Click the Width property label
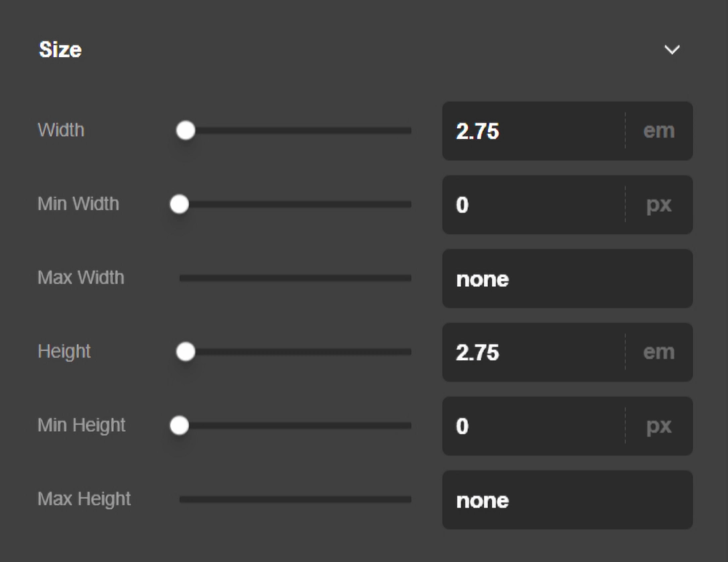This screenshot has height=562, width=728. click(61, 130)
